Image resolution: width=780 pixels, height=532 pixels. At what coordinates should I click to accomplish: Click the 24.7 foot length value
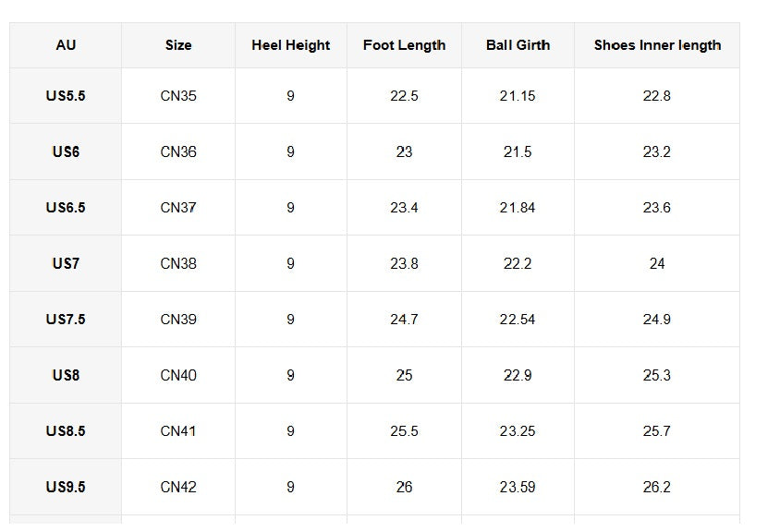(404, 320)
